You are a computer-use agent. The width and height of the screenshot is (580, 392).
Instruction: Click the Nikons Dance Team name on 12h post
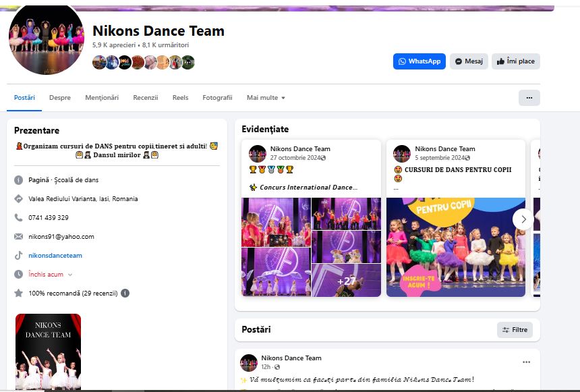pyautogui.click(x=291, y=358)
